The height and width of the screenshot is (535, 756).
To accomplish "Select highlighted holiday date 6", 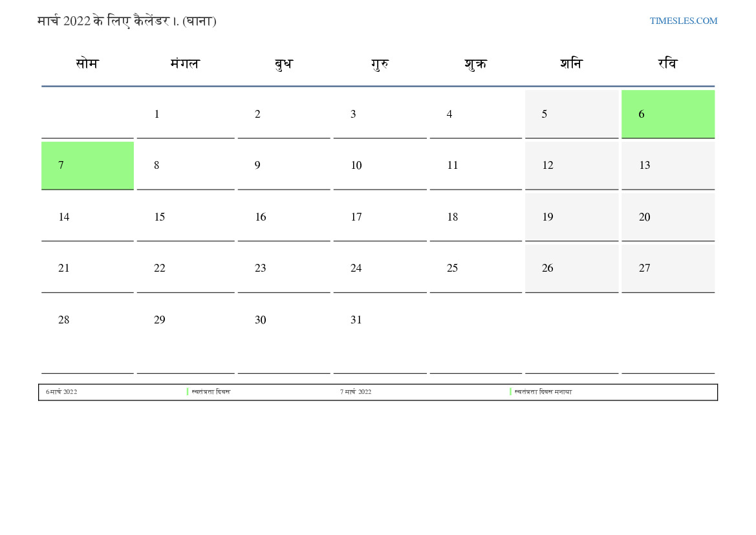I will (668, 114).
